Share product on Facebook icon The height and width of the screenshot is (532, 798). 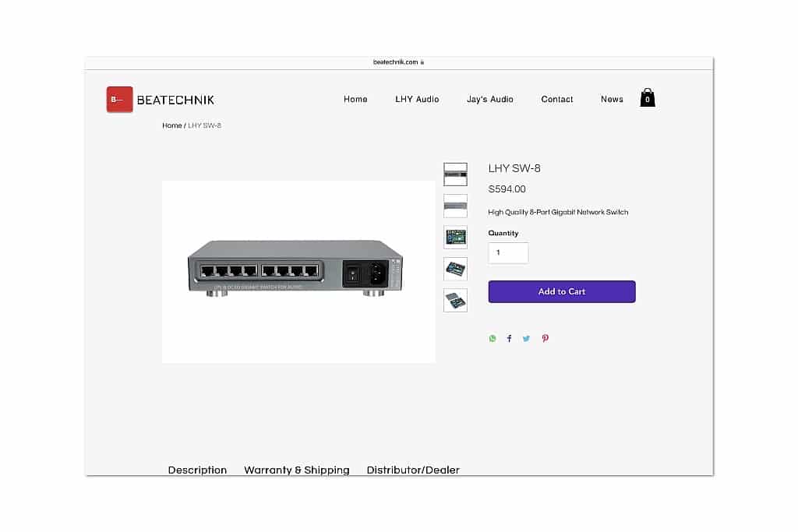[509, 339]
